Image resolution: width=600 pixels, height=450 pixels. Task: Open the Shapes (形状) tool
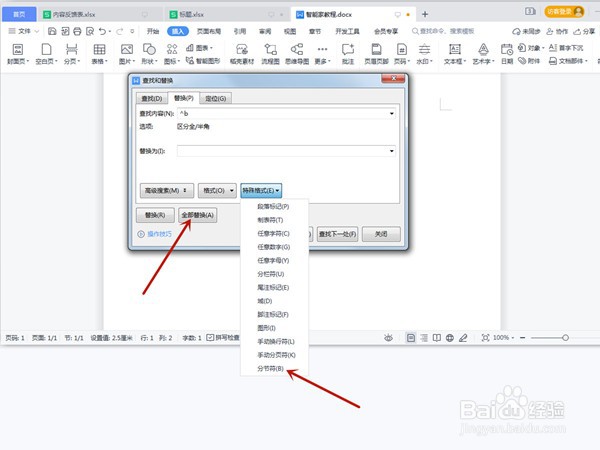149,54
